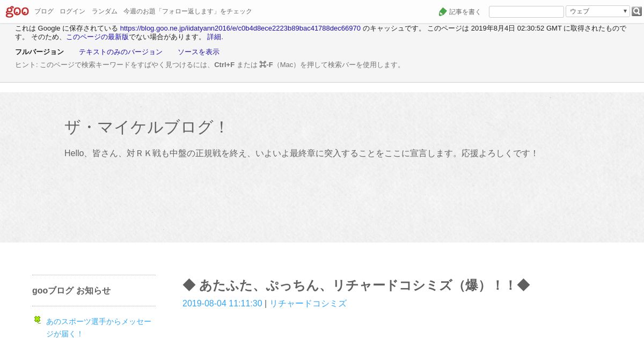
Task: Open 今週のお題 フォロー返します link
Action: click(187, 11)
